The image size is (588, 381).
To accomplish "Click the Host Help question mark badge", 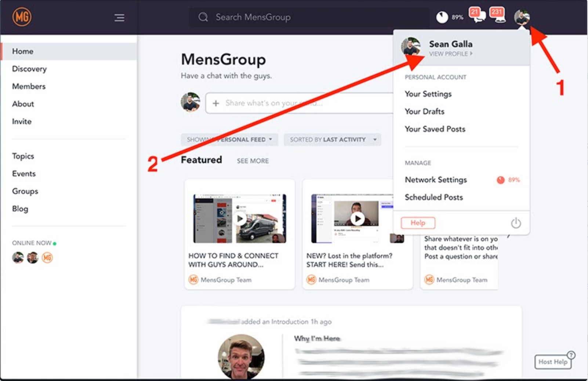I will tap(571, 355).
